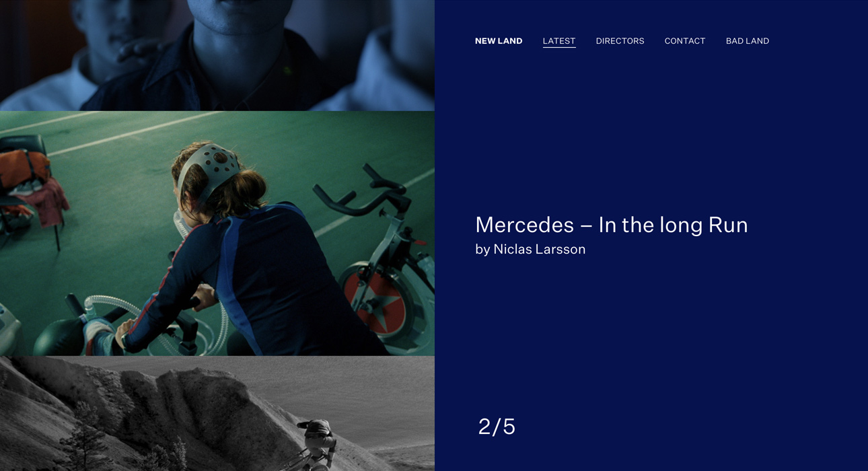The height and width of the screenshot is (471, 868).
Task: Click the 'by Niclas Larsson' credit
Action: tap(530, 249)
